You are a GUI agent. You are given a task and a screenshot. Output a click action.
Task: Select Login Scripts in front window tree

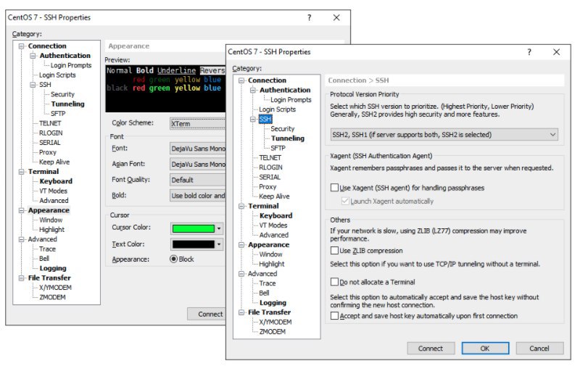coord(277,109)
